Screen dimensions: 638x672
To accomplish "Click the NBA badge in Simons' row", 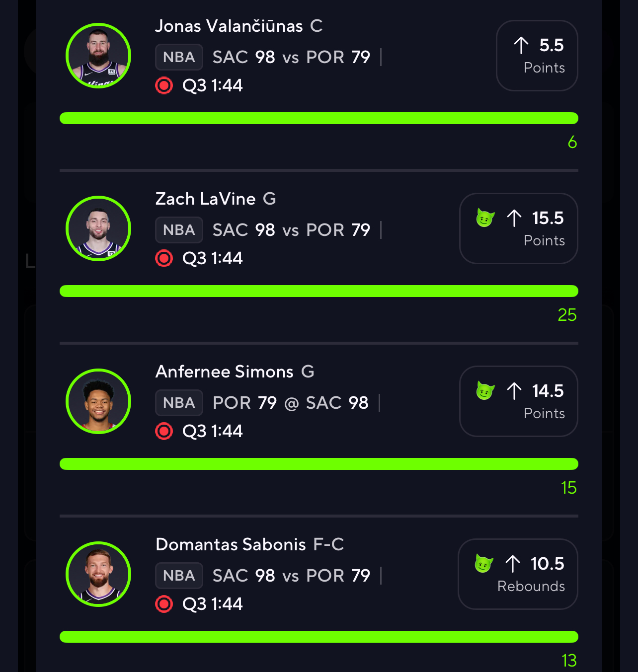I will coord(179,403).
